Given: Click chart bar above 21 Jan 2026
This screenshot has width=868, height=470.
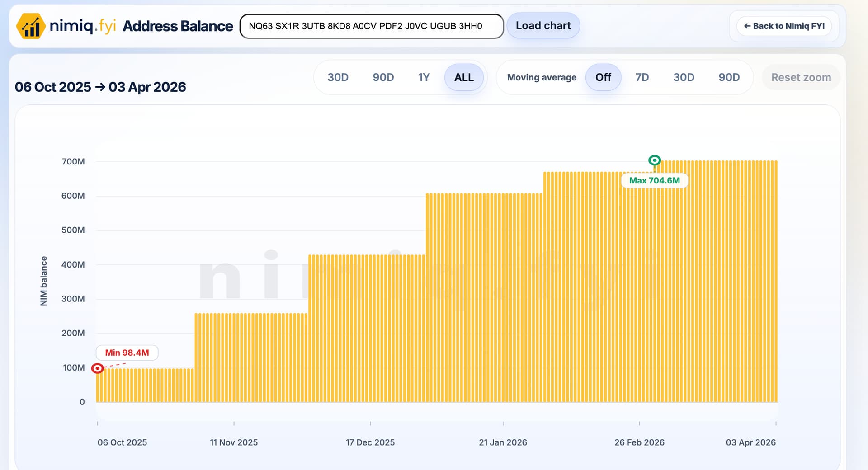Looking at the screenshot, I should click(x=503, y=298).
